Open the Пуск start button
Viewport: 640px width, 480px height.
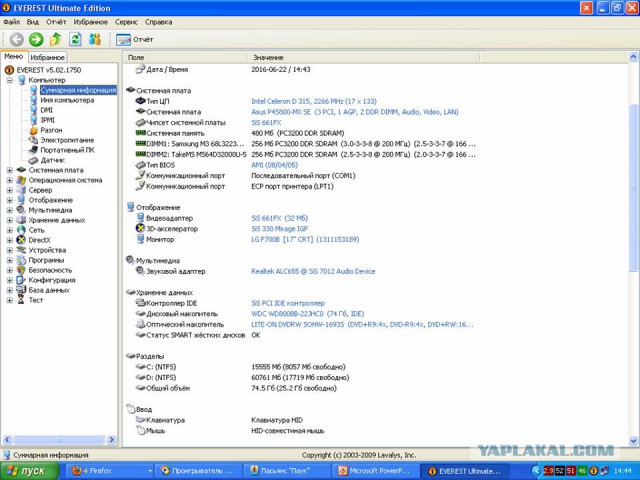point(29,471)
